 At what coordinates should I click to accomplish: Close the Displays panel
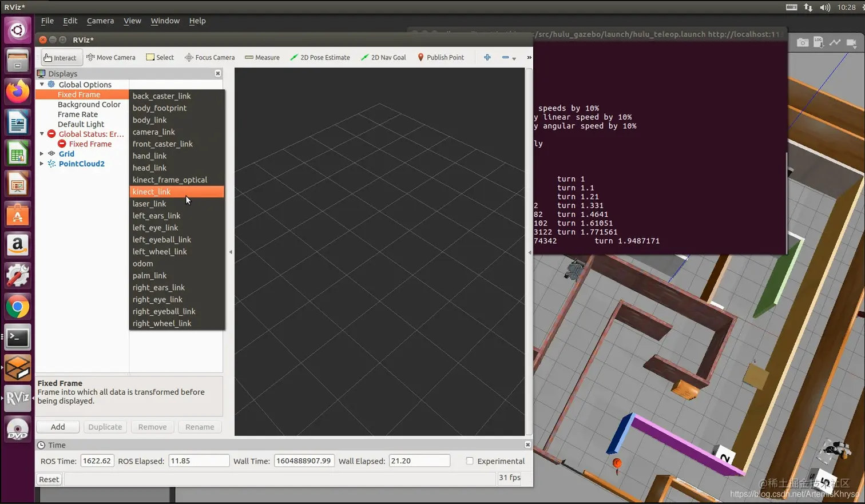click(218, 73)
